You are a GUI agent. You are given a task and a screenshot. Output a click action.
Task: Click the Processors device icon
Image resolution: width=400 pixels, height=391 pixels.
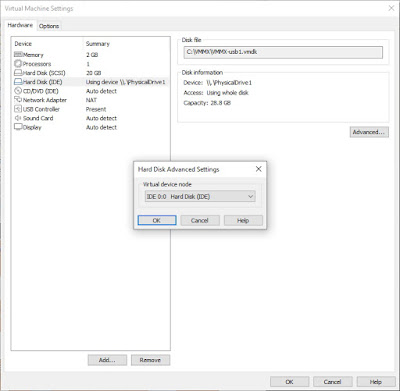[18, 63]
